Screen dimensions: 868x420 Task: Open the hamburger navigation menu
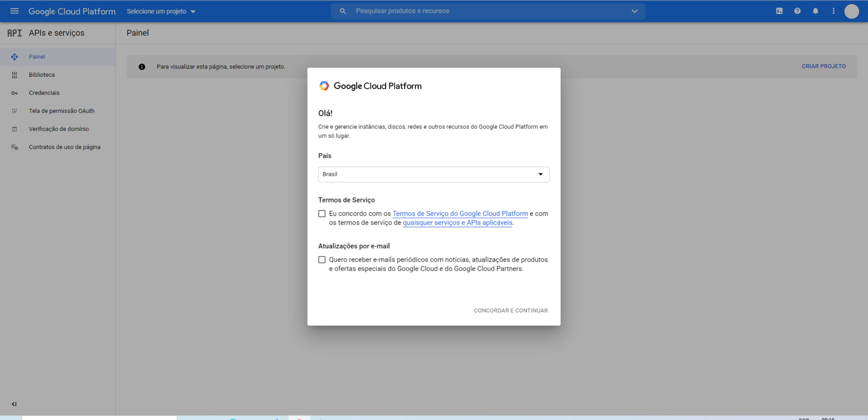pos(14,11)
